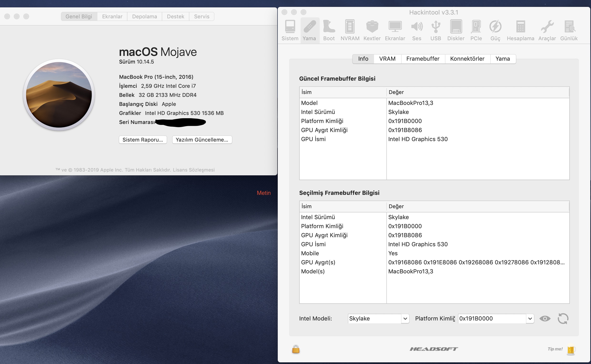Viewport: 591px width, 364px height.
Task: Click the Tip me beer icon
Action: click(571, 349)
